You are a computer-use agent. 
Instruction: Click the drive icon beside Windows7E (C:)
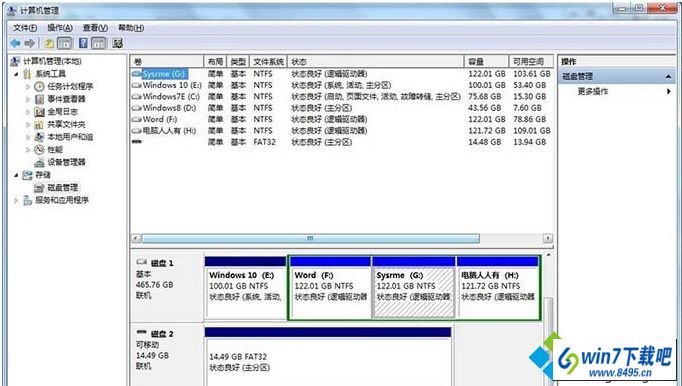(x=137, y=97)
